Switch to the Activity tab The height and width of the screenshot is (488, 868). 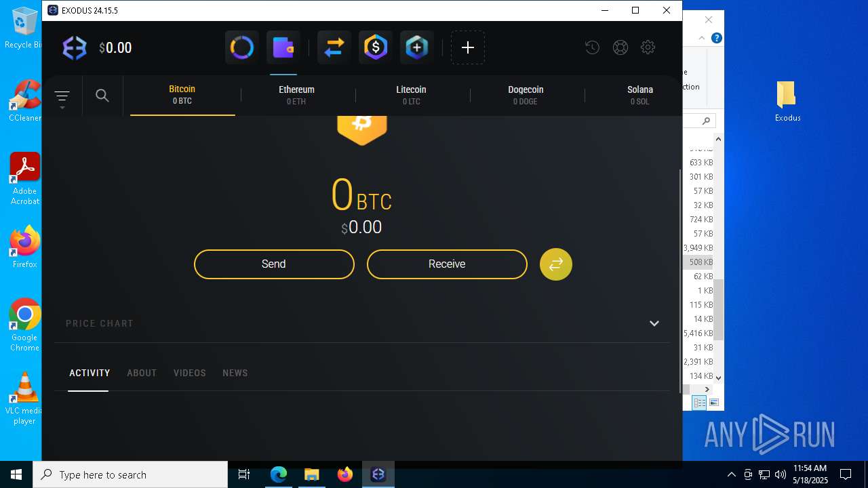coord(90,373)
